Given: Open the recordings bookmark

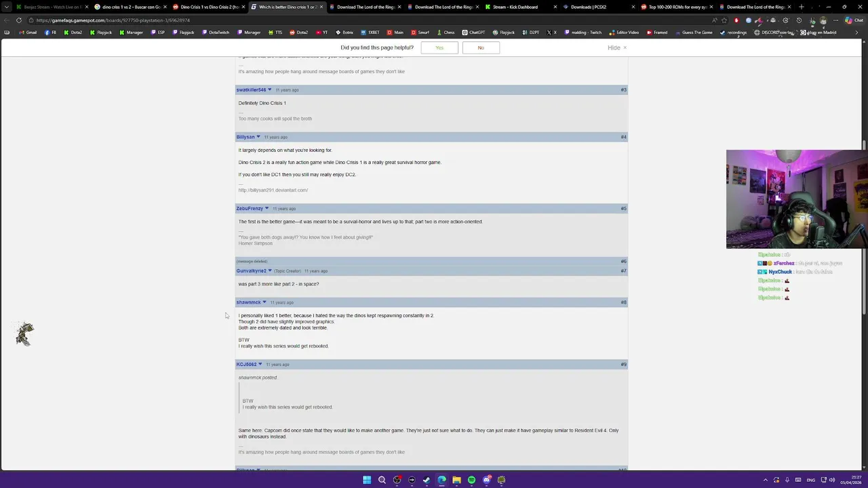Looking at the screenshot, I should coord(733,33).
